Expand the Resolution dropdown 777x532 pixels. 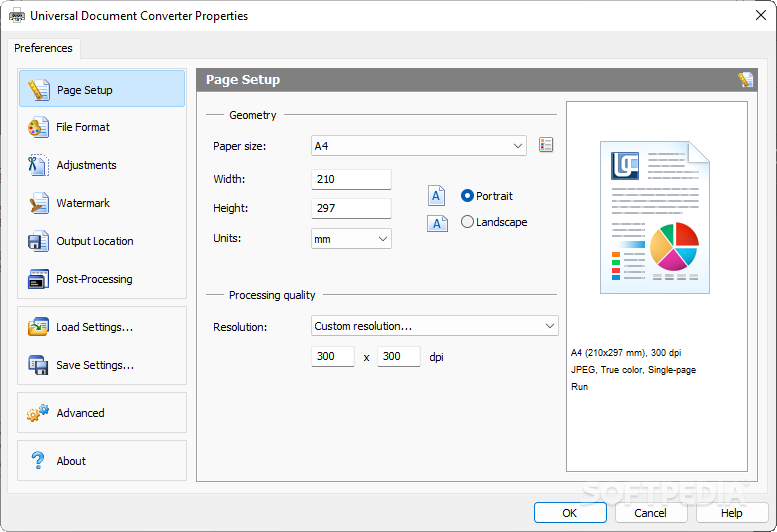click(435, 326)
